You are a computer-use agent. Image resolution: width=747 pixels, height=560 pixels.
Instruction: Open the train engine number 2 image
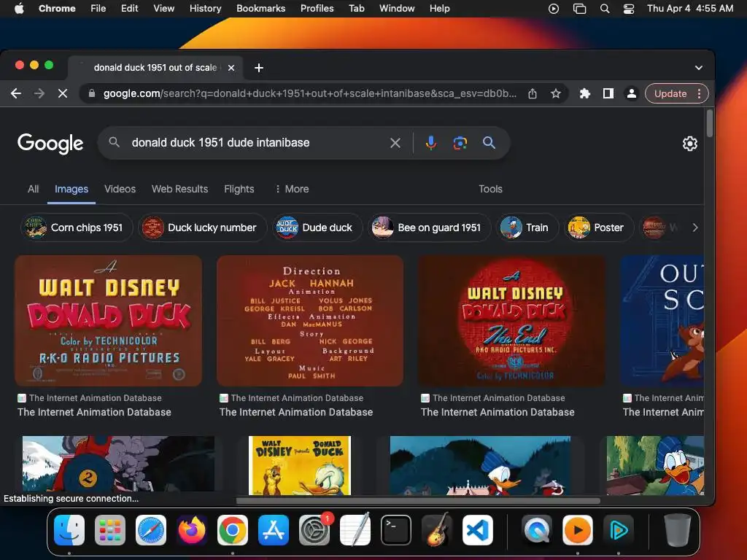point(119,464)
